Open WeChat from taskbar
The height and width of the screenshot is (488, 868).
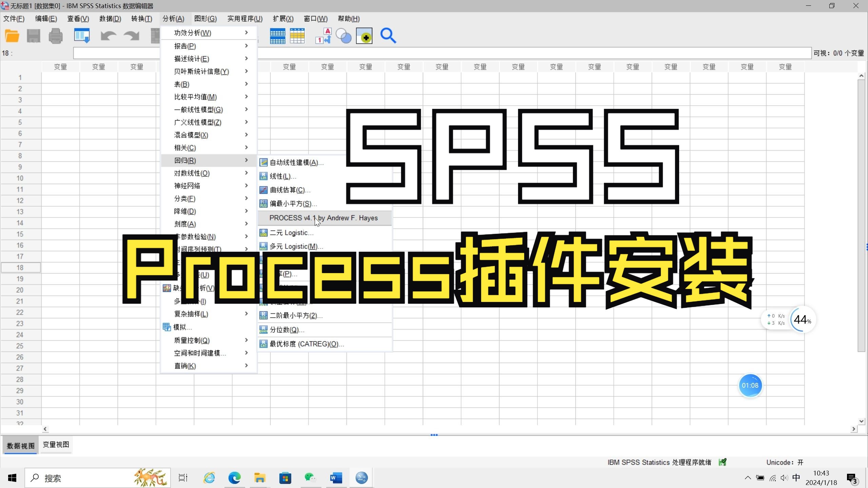tap(310, 478)
